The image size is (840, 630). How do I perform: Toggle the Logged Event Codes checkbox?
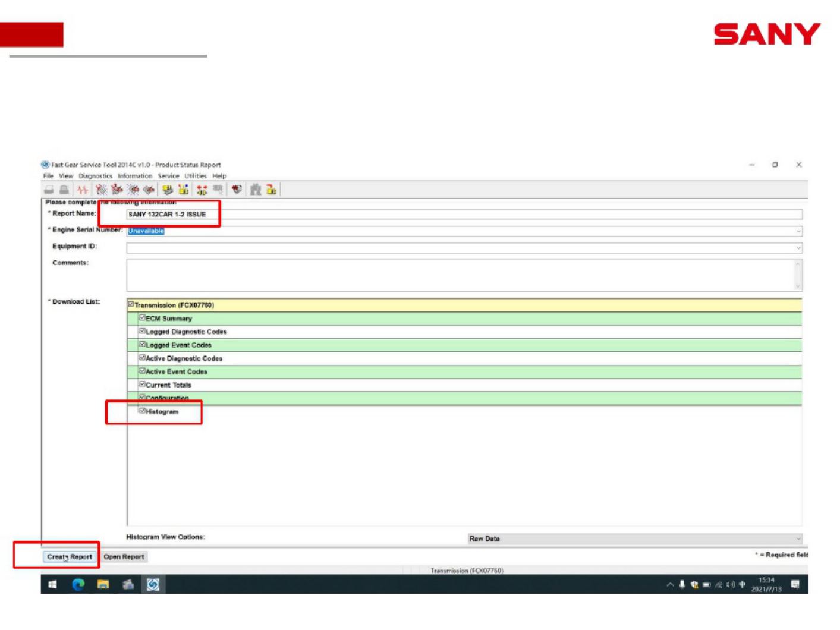[142, 344]
